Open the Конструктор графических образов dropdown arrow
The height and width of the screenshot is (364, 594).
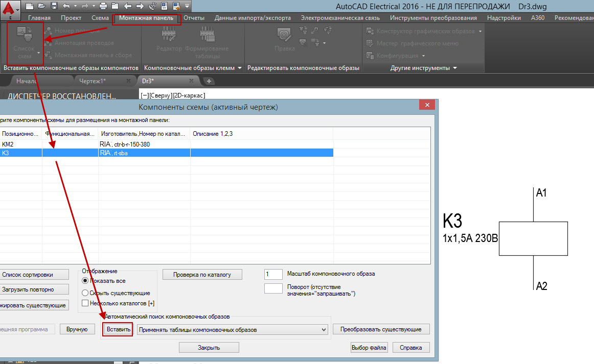point(480,31)
